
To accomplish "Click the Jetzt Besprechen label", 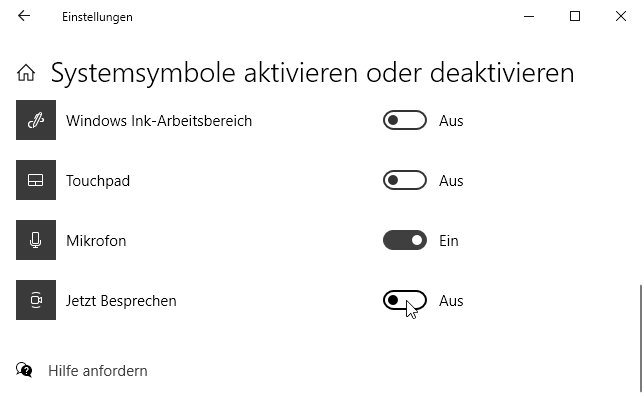I will pos(121,301).
